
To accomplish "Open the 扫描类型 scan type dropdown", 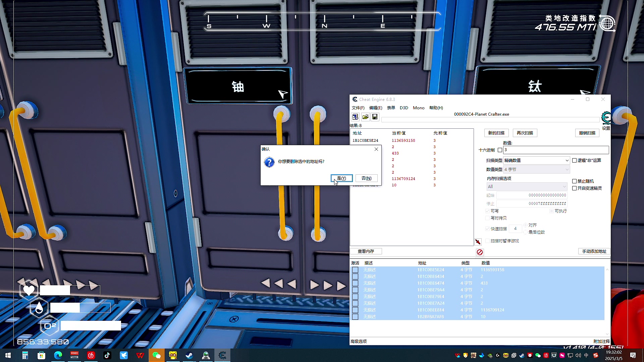I will point(536,161).
